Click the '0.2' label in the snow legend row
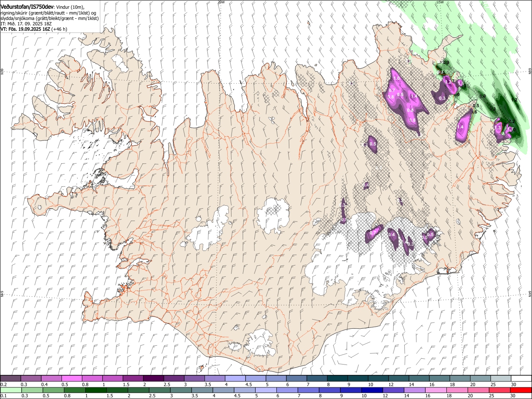The width and height of the screenshot is (532, 399). 3,384
